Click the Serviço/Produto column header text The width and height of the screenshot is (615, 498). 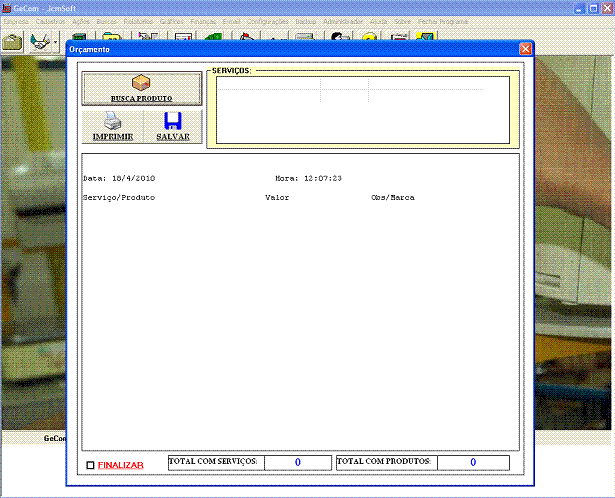pos(118,197)
